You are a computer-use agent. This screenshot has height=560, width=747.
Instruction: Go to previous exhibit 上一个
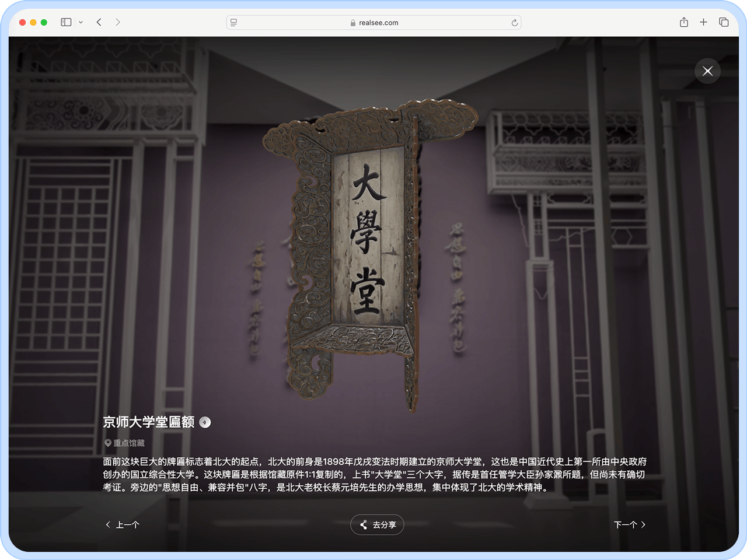[123, 524]
